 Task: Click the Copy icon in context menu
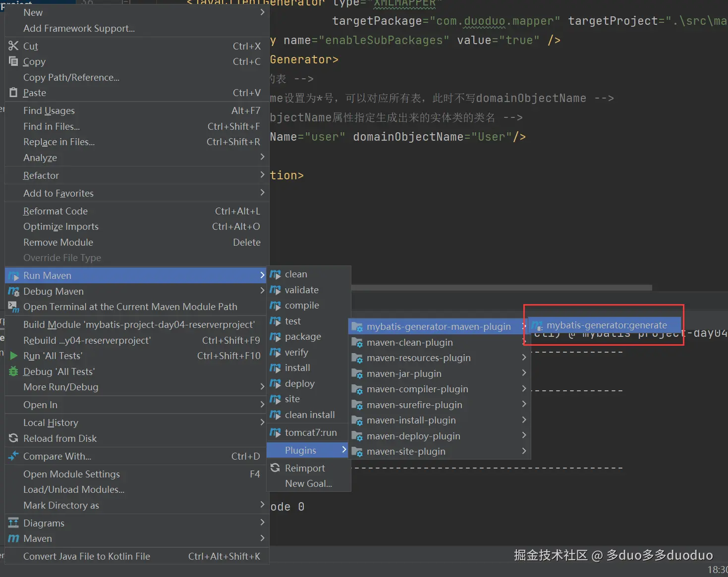(13, 61)
